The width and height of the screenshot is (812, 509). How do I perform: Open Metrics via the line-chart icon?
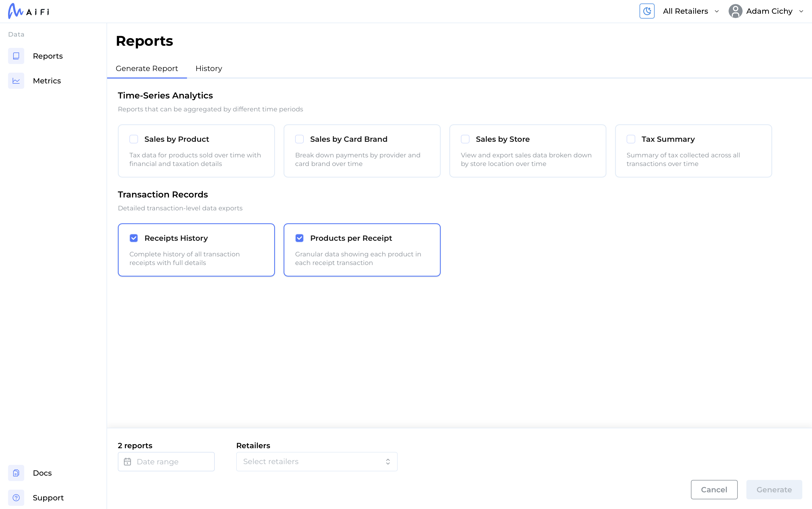coord(16,80)
